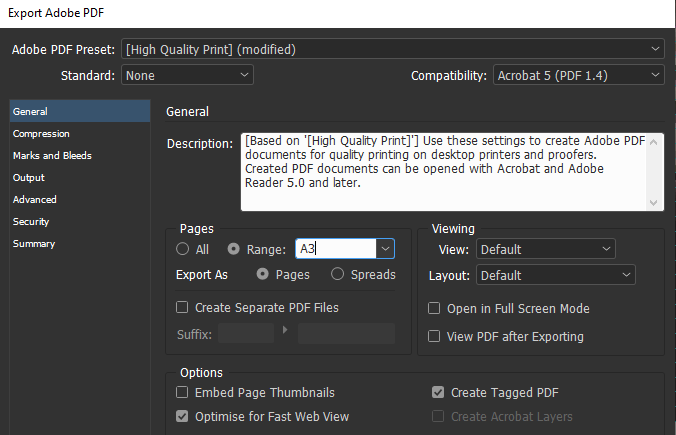
Task: Open the Layout dropdown in Viewing
Action: click(x=556, y=275)
